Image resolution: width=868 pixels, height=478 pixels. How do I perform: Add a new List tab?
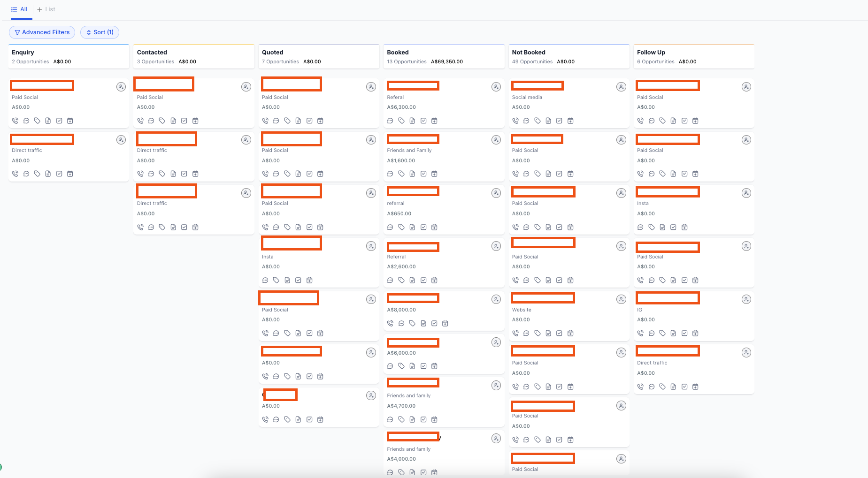pyautogui.click(x=46, y=9)
